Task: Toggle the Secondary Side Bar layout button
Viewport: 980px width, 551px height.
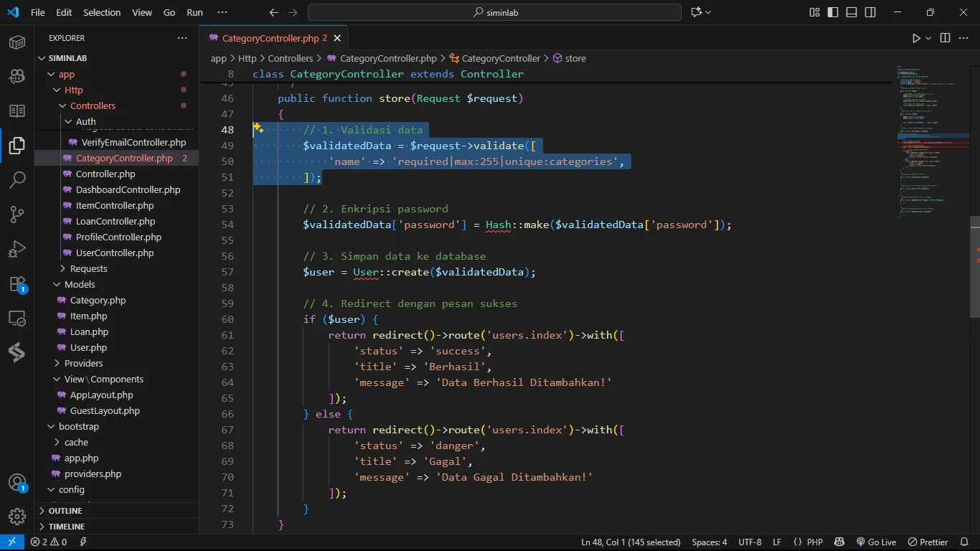Action: coord(870,12)
